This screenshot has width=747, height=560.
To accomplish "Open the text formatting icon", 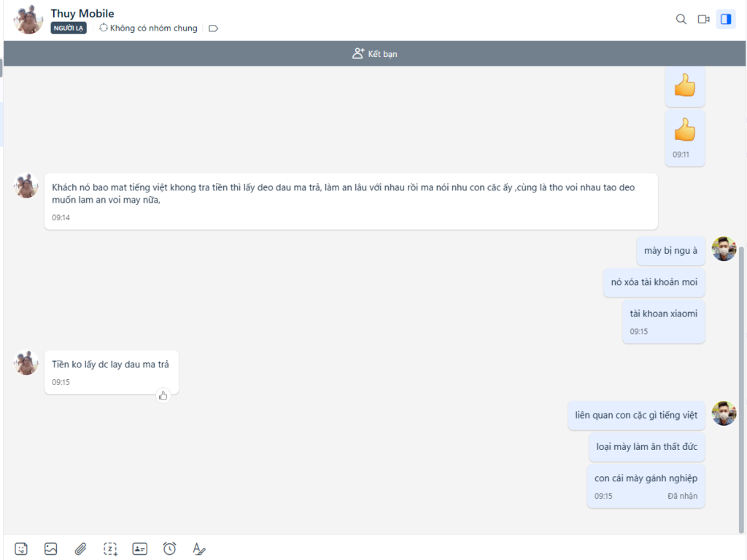I will point(199,548).
